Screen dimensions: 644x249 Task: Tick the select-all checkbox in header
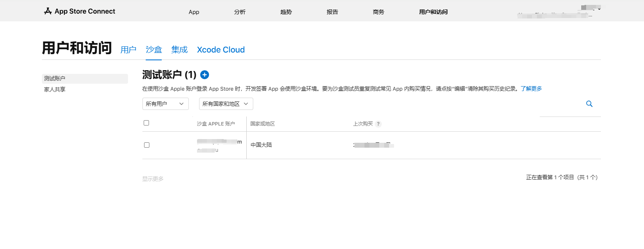146,123
